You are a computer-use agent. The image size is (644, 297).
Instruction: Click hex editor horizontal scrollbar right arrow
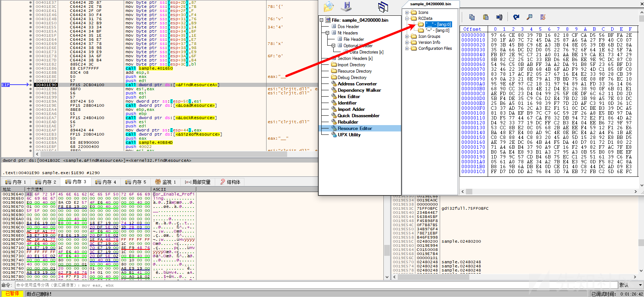635,191
